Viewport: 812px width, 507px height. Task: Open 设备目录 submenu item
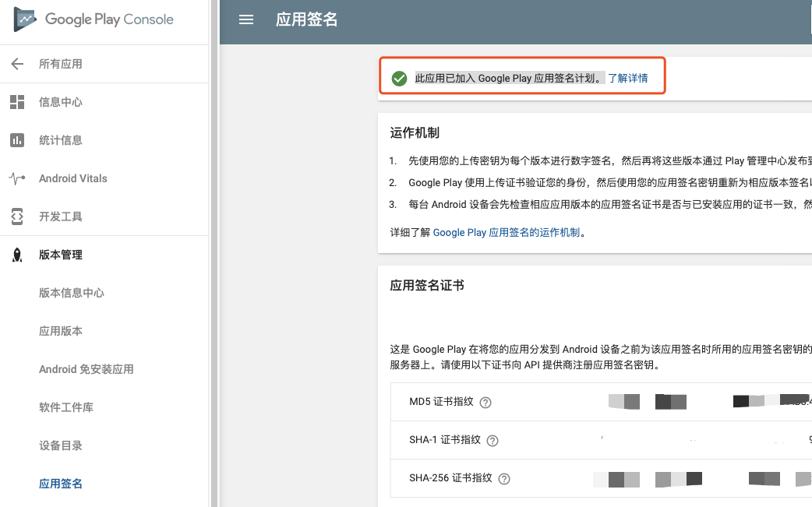pyautogui.click(x=61, y=445)
